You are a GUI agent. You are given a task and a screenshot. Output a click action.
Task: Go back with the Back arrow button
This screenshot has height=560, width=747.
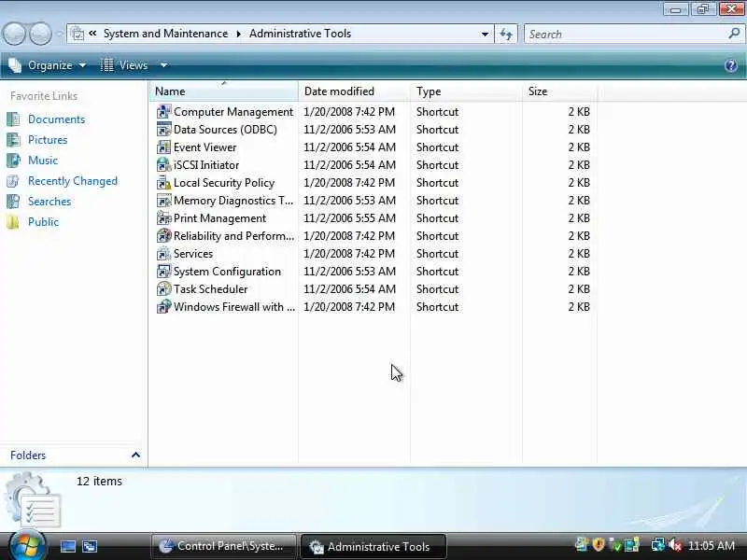click(14, 35)
